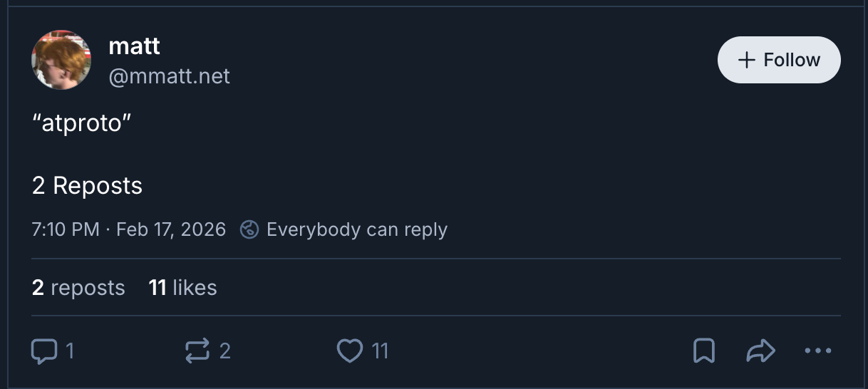Open matt's profile avatar picture
The image size is (868, 389).
(61, 60)
